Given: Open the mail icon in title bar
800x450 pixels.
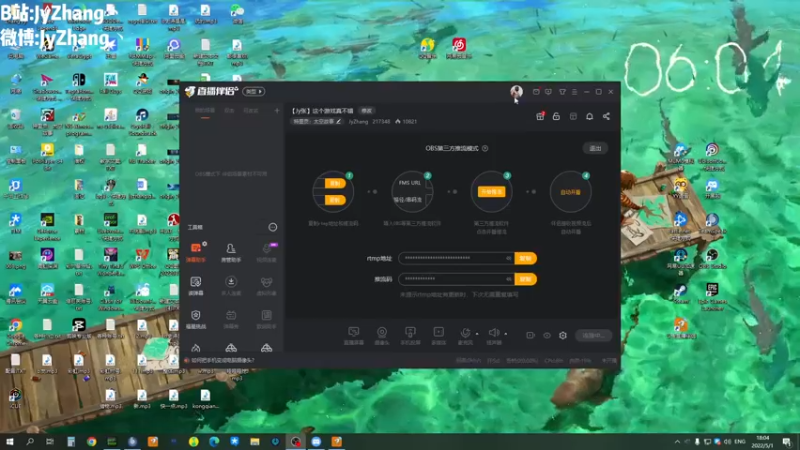Looking at the screenshot, I should (536, 92).
